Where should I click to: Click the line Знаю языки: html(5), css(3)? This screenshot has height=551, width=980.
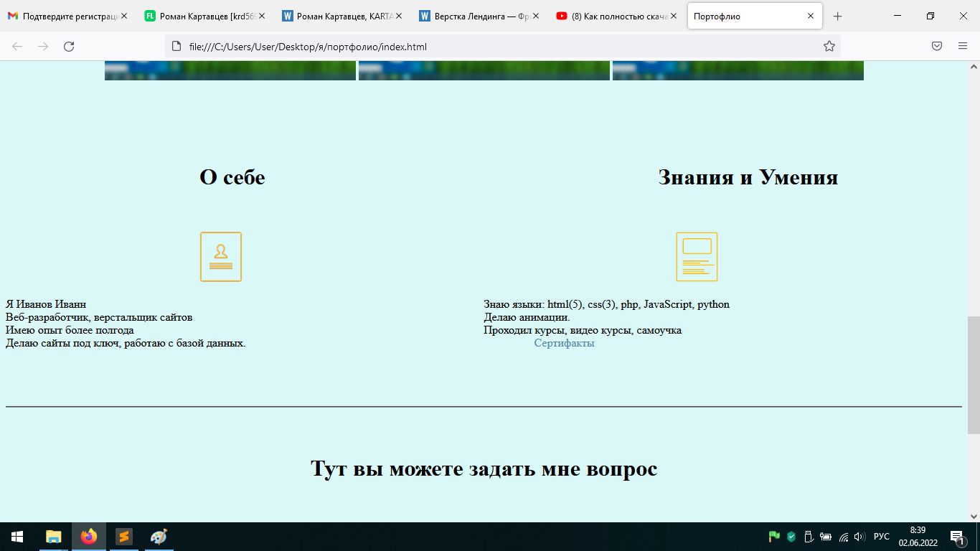pos(607,305)
